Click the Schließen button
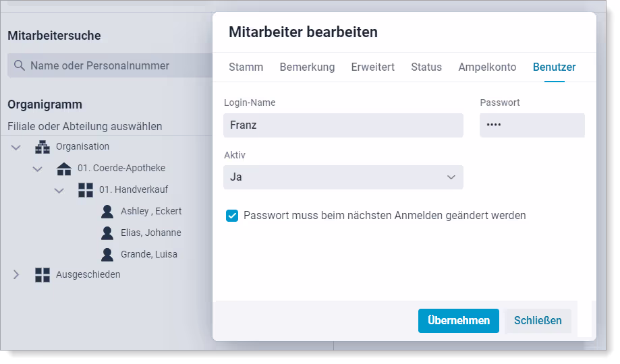This screenshot has height=364, width=620. point(538,321)
